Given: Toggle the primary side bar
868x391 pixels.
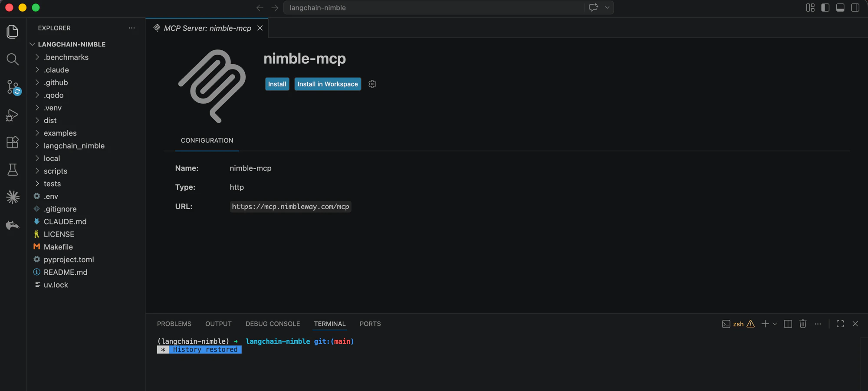Looking at the screenshot, I should click(x=825, y=7).
